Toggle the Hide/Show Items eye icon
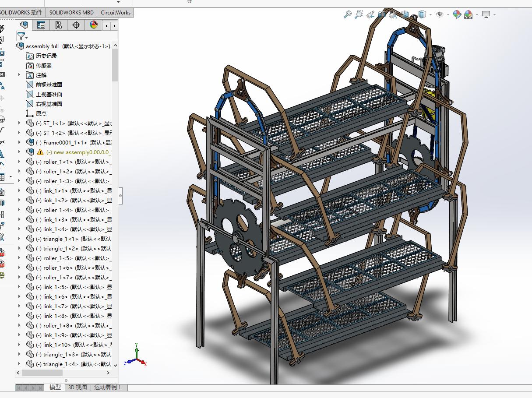532x398 pixels. point(440,14)
